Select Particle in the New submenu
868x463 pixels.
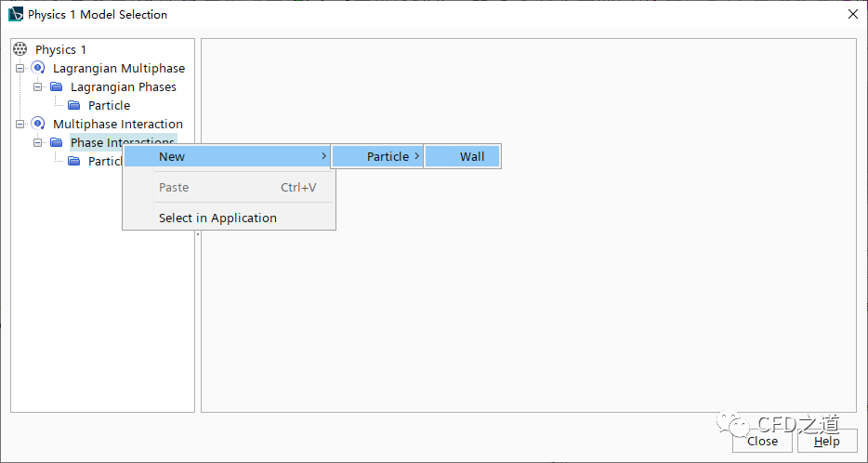click(377, 156)
